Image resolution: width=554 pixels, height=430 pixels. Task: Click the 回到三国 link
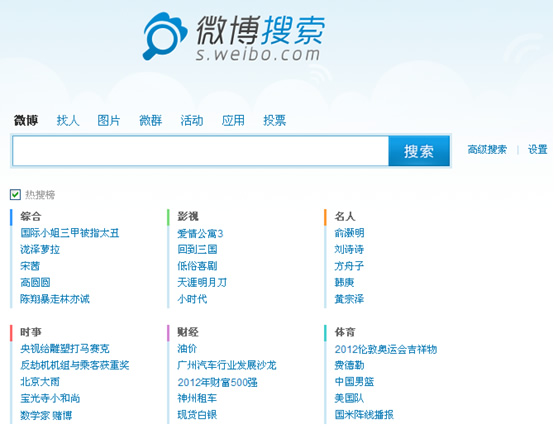[x=197, y=249]
